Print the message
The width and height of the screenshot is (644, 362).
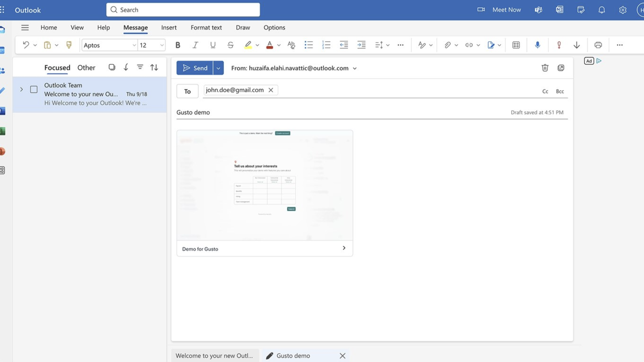click(x=598, y=45)
